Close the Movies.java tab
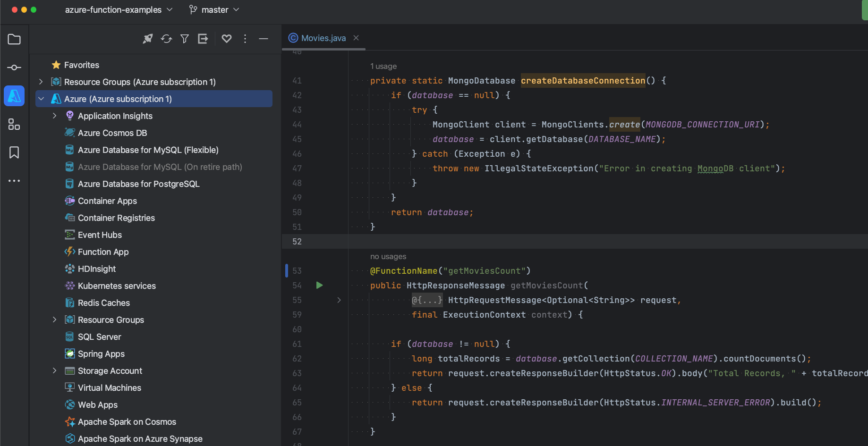 pyautogui.click(x=356, y=38)
